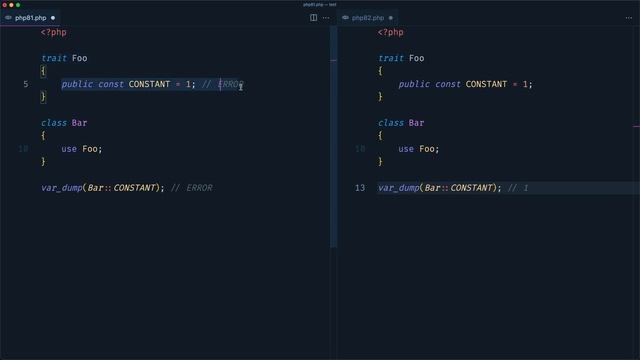The image size is (640, 360).
Task: Switch to the php82.php tab
Action: coord(368,18)
